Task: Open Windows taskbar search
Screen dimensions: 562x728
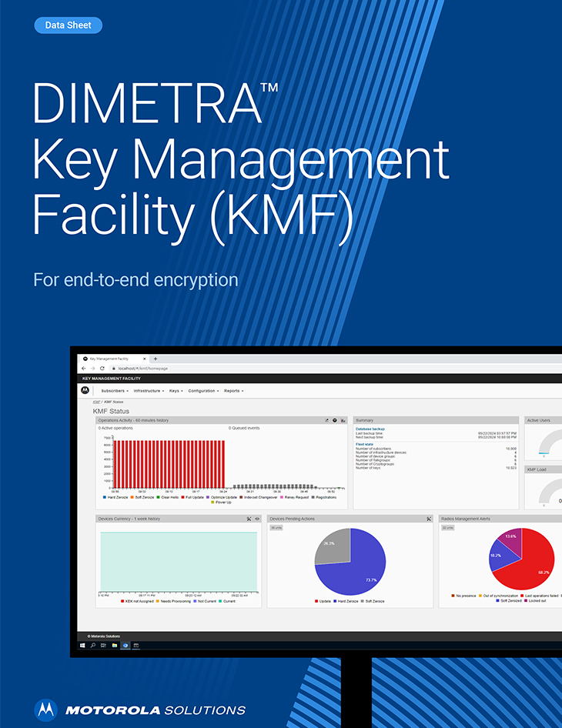Action: 93,646
